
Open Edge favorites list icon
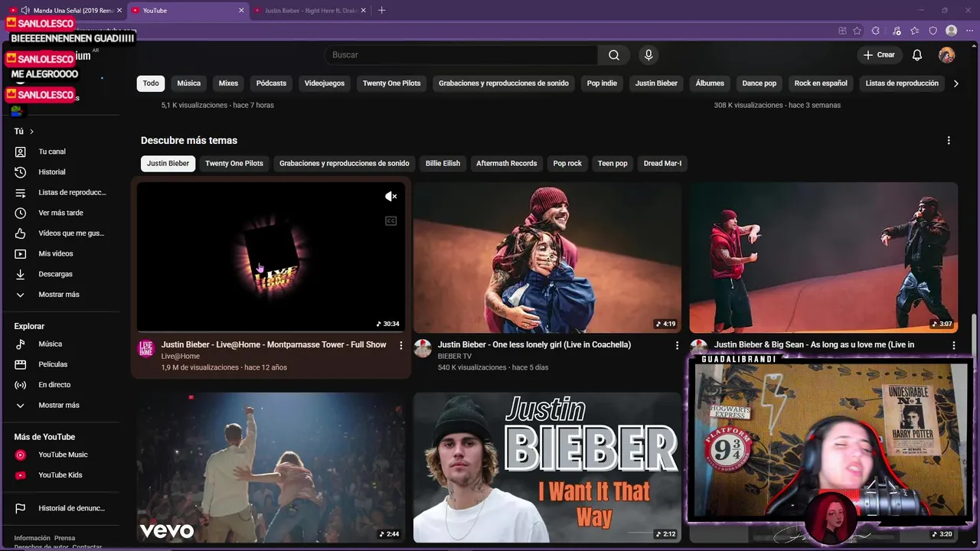point(915,31)
